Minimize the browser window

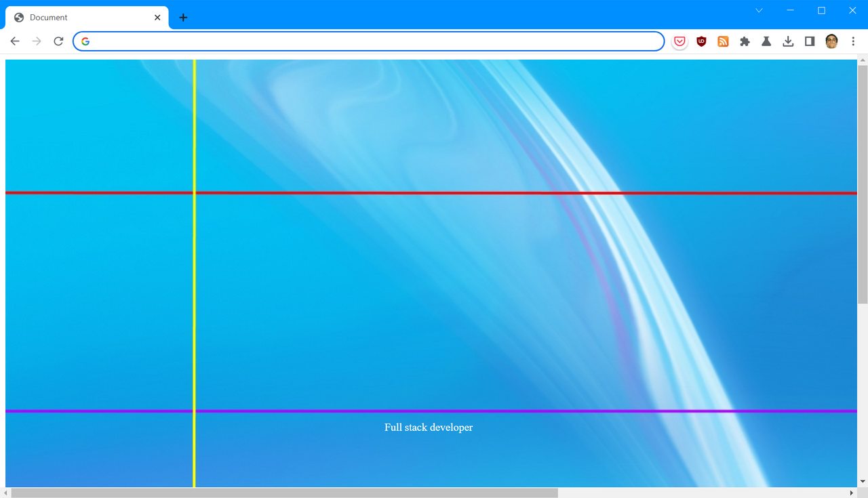(x=790, y=10)
